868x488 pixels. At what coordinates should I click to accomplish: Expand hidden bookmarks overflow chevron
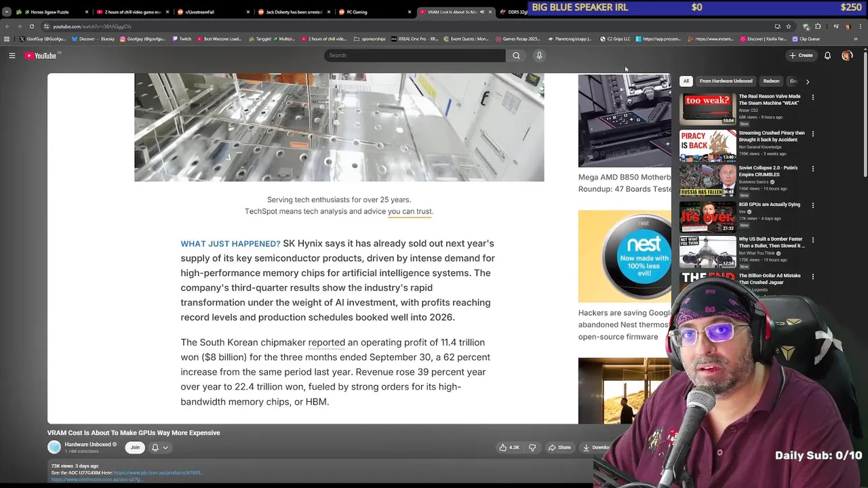point(856,39)
